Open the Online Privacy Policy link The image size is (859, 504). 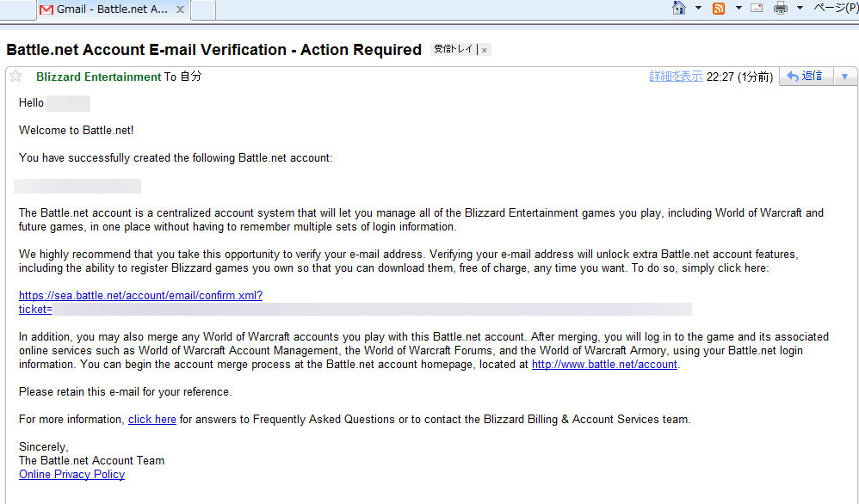[71, 475]
